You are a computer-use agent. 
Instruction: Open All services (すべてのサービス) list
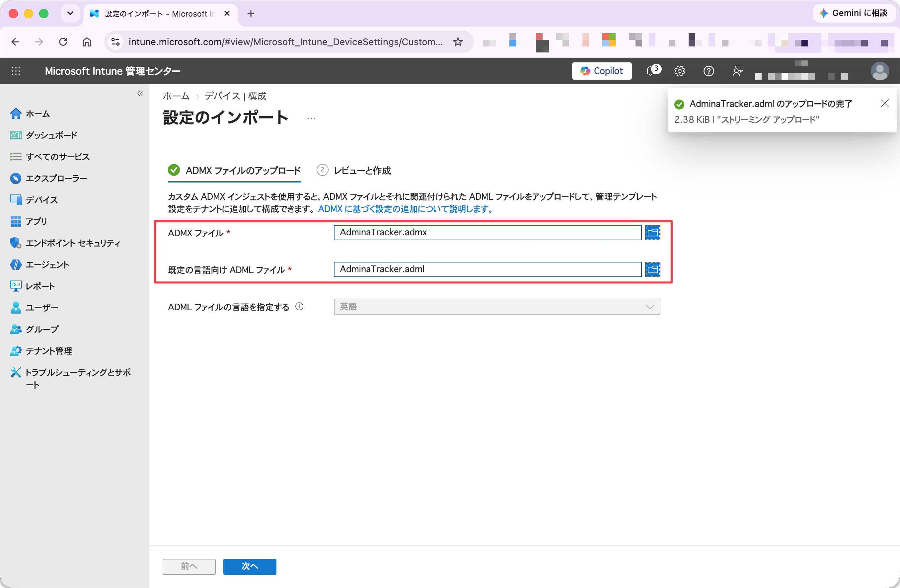coord(49,157)
